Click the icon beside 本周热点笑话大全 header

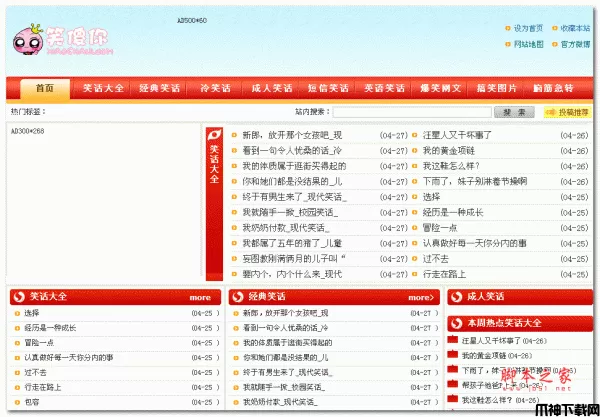tap(456, 323)
